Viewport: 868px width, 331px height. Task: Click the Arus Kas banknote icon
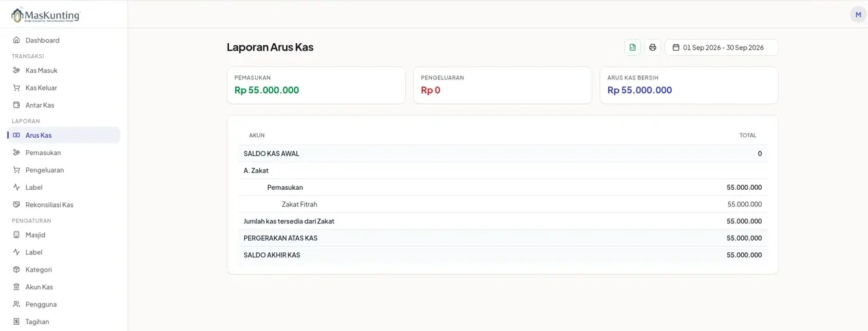tap(16, 135)
